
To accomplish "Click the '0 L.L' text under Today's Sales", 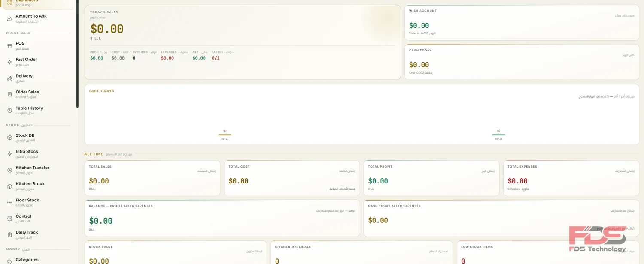I will (x=95, y=39).
